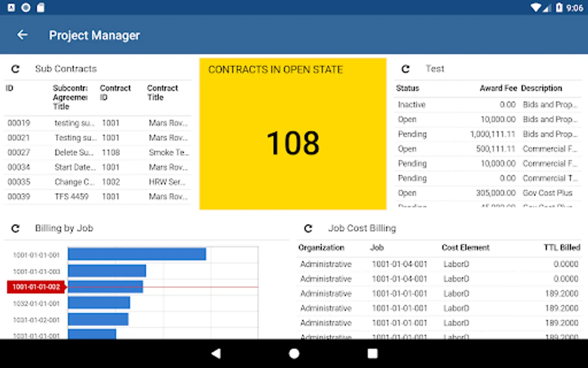This screenshot has width=588, height=368.
Task: Tap the Android back navigation button
Action: coord(216,354)
